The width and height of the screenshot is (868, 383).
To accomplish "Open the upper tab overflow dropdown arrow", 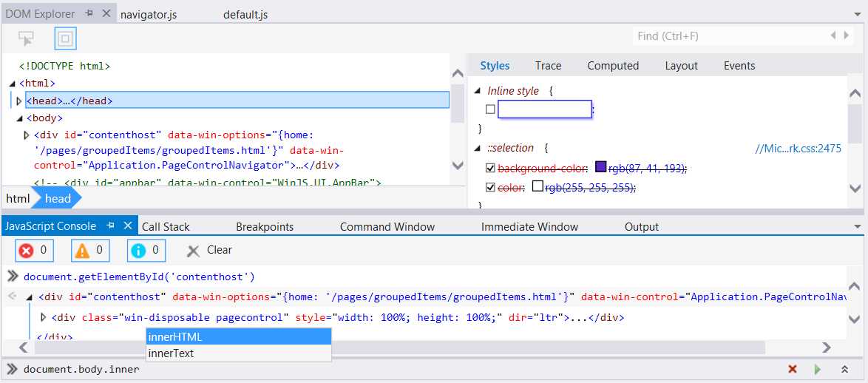I will click(x=858, y=14).
